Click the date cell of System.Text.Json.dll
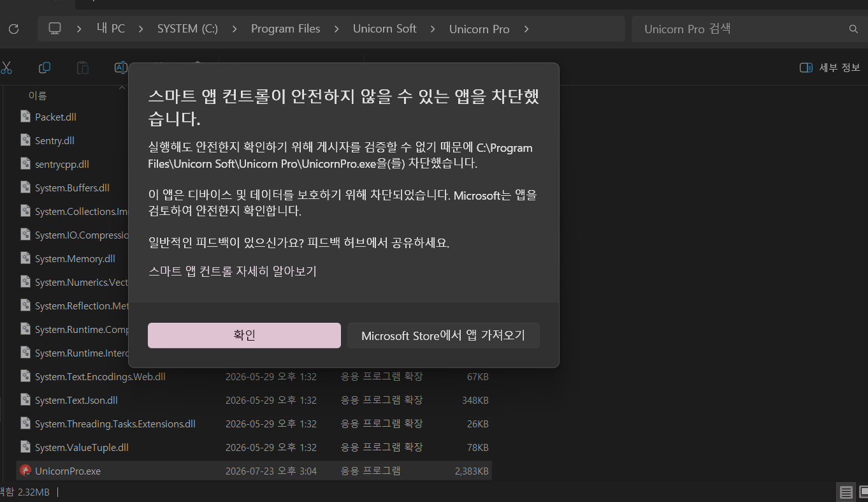This screenshot has height=502, width=868. pos(271,400)
